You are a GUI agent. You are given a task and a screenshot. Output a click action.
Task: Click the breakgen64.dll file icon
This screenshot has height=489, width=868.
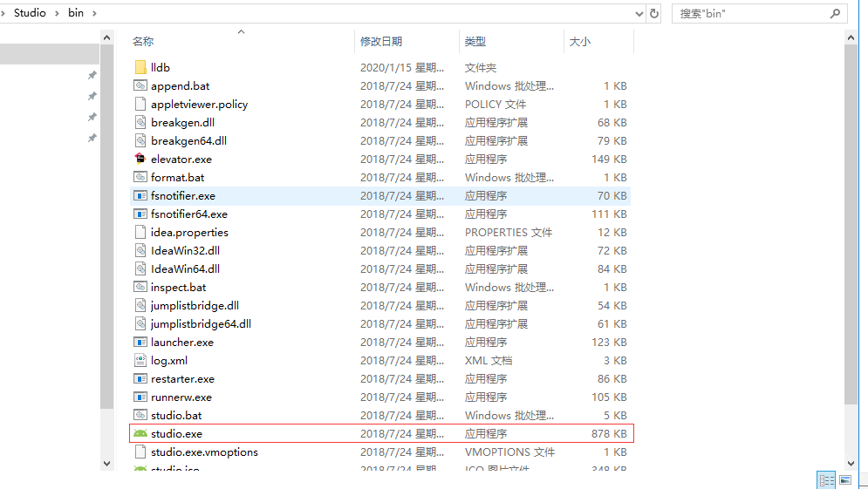(140, 140)
